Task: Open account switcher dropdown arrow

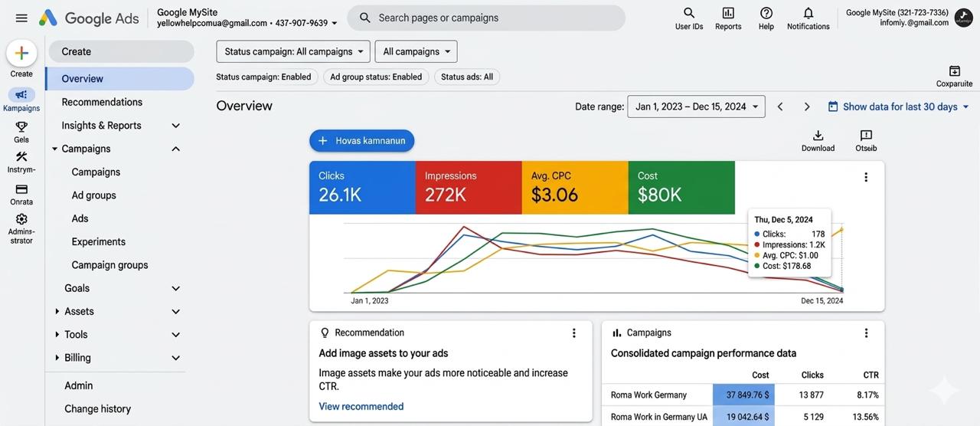Action: 335,24
